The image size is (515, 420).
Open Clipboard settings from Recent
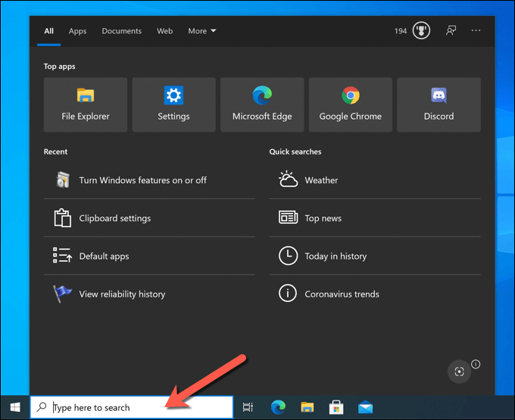[x=114, y=218]
